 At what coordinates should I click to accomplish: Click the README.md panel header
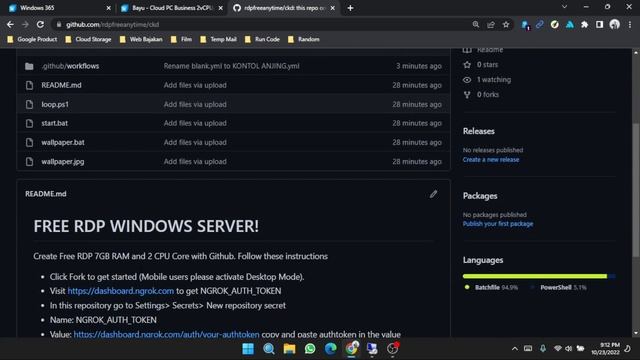click(x=46, y=194)
